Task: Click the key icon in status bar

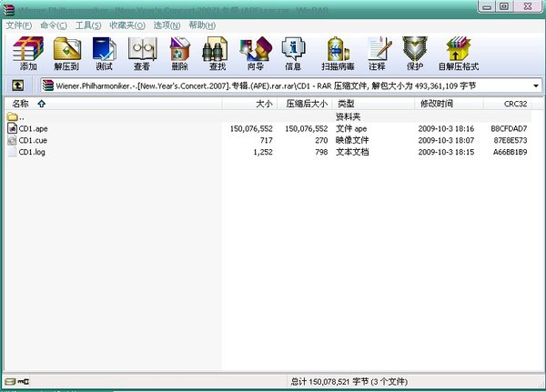Action: click(24, 382)
